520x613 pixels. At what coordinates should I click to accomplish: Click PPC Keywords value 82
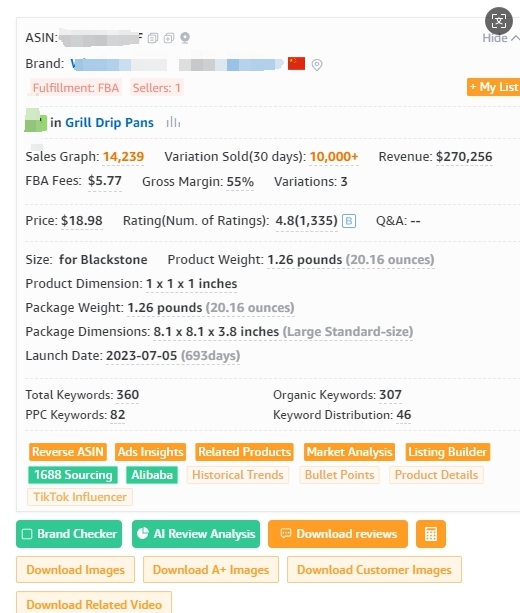pos(118,415)
